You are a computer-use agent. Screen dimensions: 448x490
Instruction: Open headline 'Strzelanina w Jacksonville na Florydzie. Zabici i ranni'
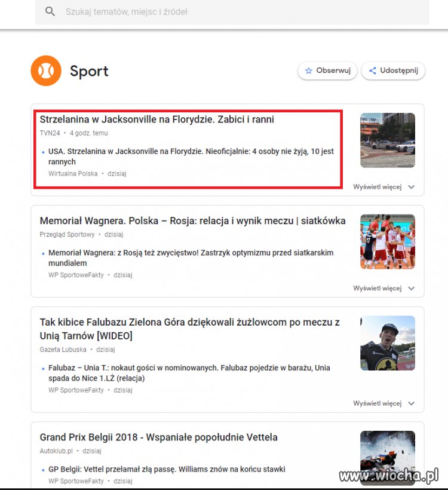157,120
